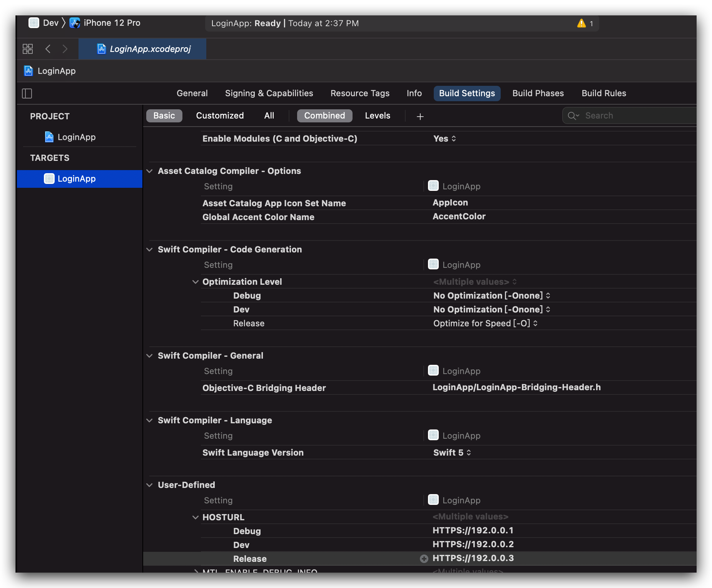The width and height of the screenshot is (712, 588).
Task: Select the Customized settings filter
Action: coord(220,116)
